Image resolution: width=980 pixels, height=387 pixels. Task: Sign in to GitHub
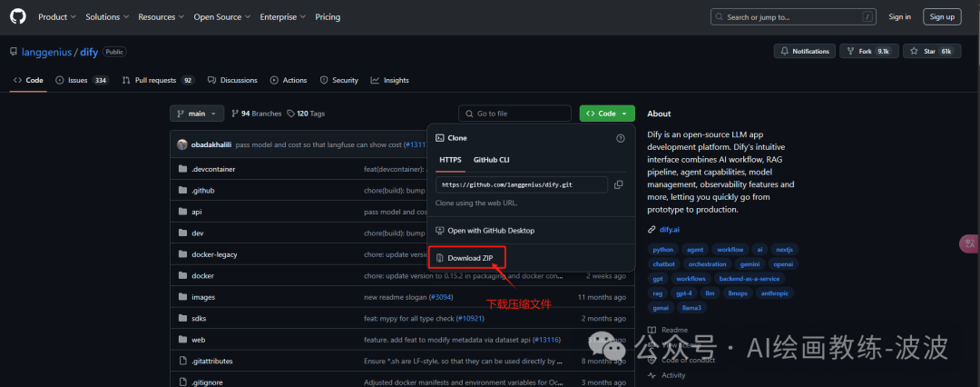click(x=899, y=17)
